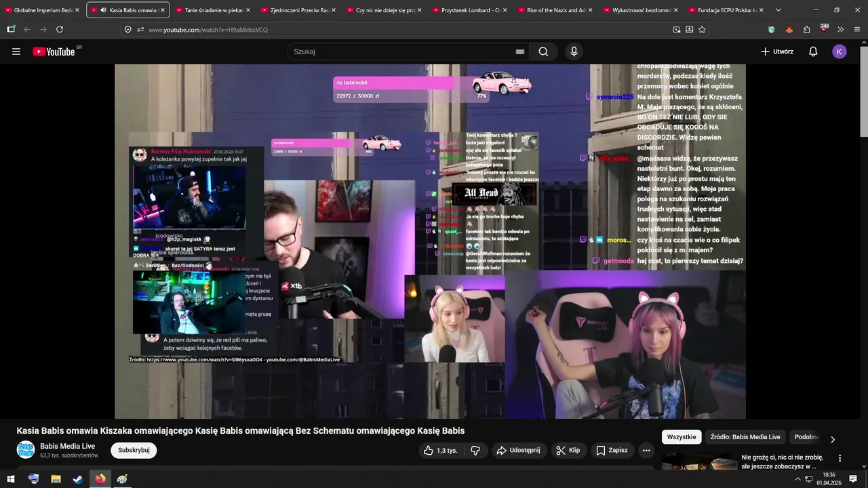The height and width of the screenshot is (488, 868).
Task: Click the Utwórz create button
Action: (x=777, y=52)
